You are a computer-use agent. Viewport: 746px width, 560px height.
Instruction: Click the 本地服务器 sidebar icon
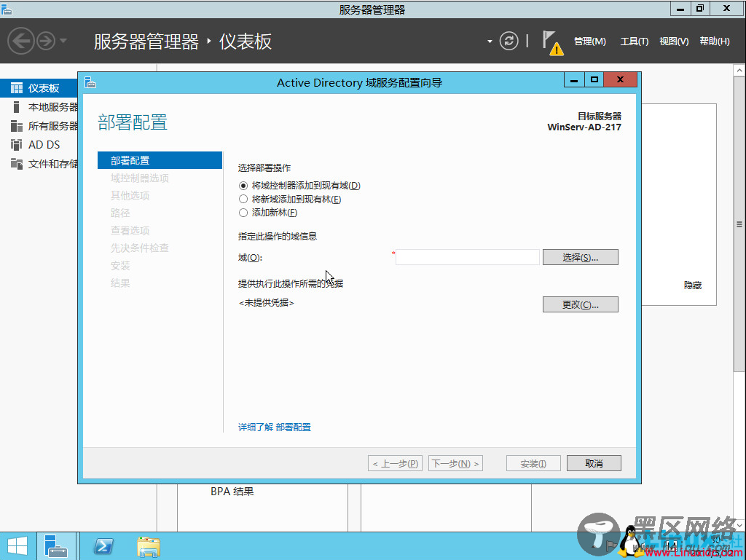(17, 107)
